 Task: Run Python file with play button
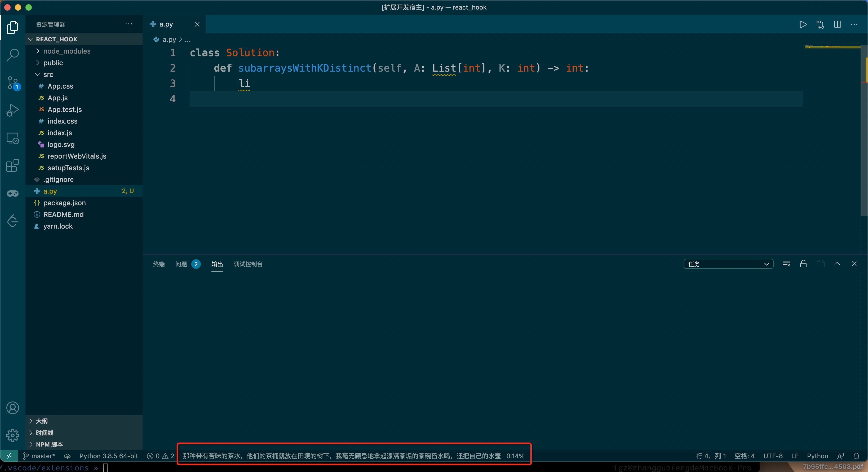pos(803,24)
